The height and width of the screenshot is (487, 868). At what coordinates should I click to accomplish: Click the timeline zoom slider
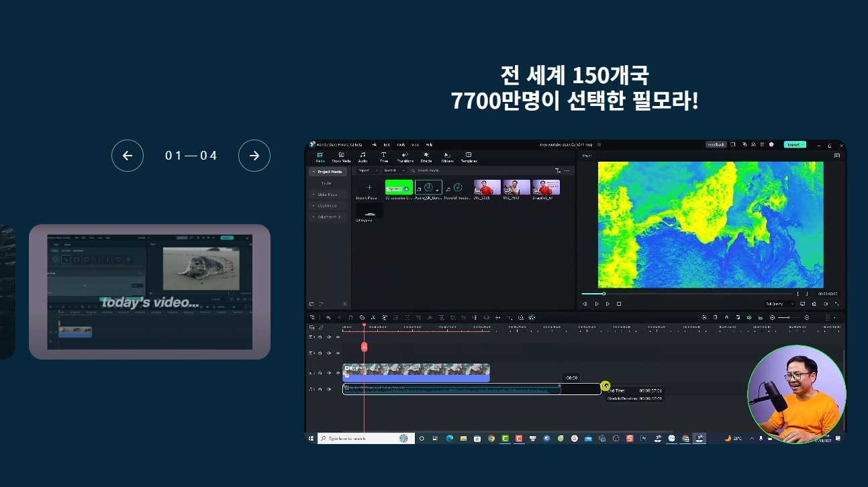pyautogui.click(x=789, y=317)
